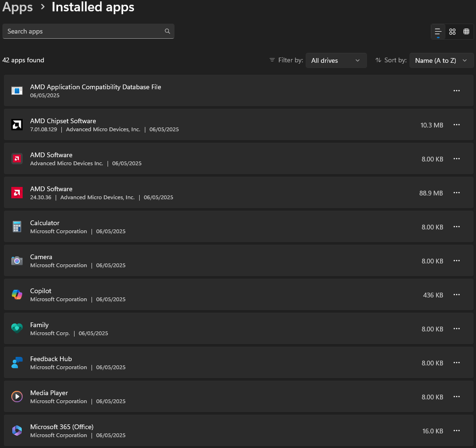Click the 88.9 MB size value
This screenshot has width=476, height=448.
(x=431, y=193)
